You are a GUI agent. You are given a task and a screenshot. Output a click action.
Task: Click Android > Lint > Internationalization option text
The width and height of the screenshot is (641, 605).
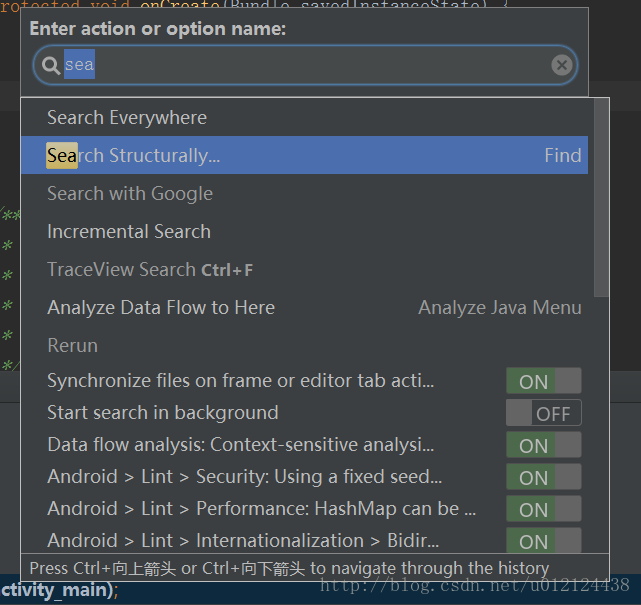(x=243, y=540)
